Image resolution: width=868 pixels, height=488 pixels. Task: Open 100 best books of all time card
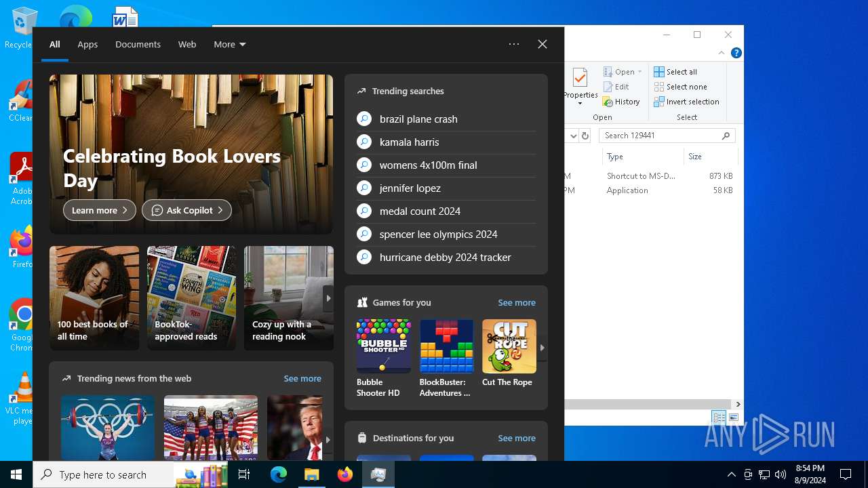coord(94,298)
